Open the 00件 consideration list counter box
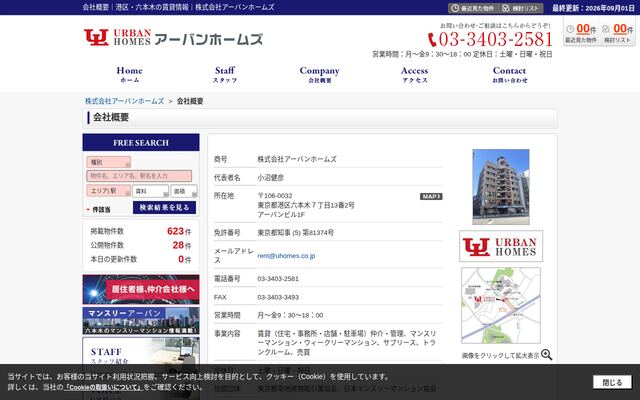The width and height of the screenshot is (640, 400). [x=618, y=33]
